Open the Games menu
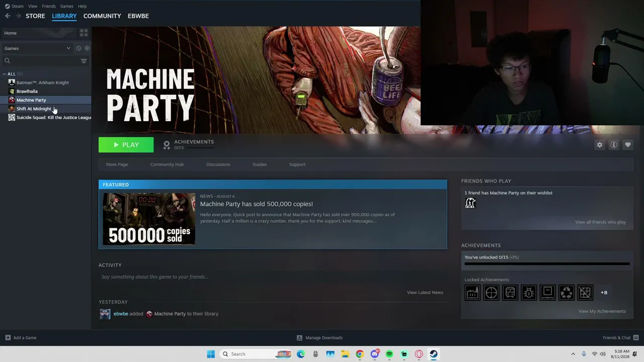This screenshot has height=362, width=644. coord(66,6)
